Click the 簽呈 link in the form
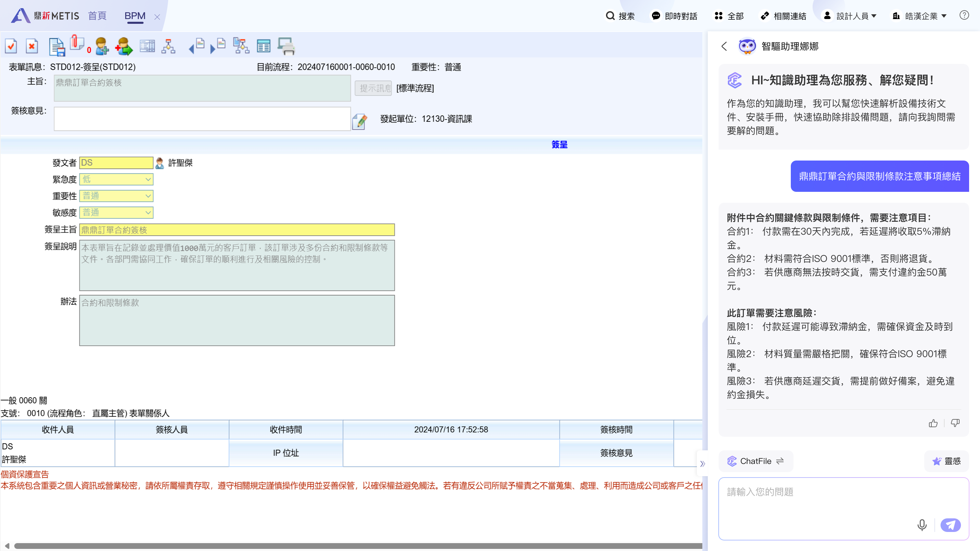The width and height of the screenshot is (980, 551). [559, 145]
